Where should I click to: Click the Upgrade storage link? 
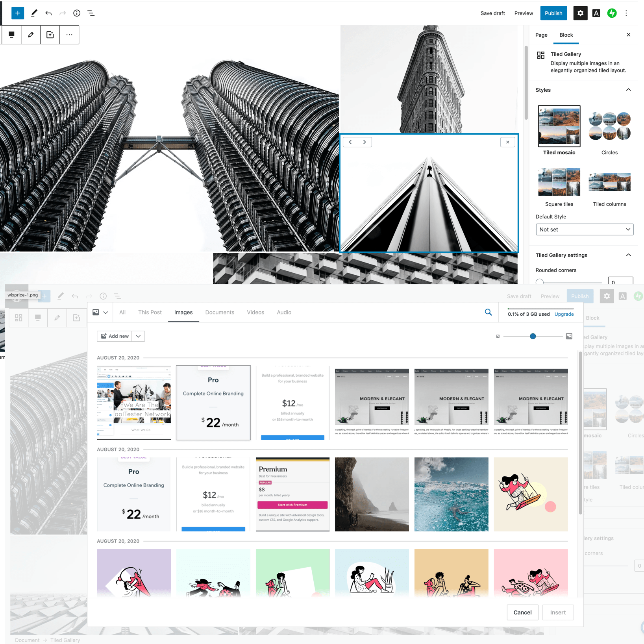[564, 314]
